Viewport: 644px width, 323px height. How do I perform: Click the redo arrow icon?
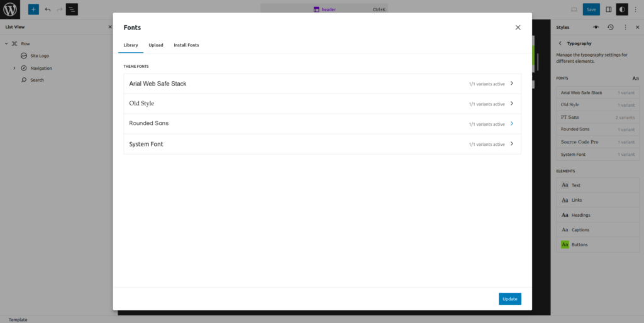tap(60, 9)
